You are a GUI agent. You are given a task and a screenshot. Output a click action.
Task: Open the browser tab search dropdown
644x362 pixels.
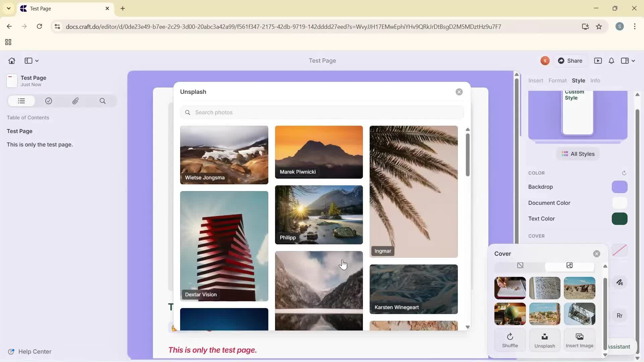(x=9, y=8)
